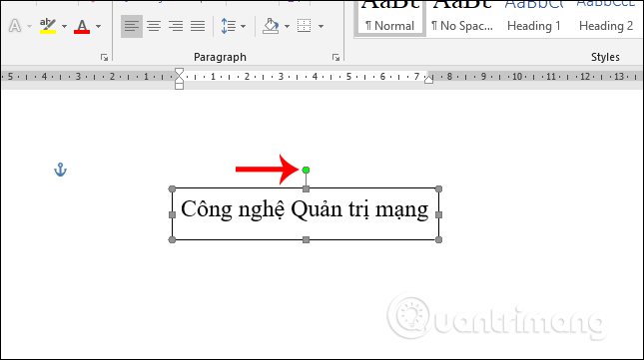Open Font settings dialog launcher
Screen dimensions: 644x360
[x=104, y=58]
